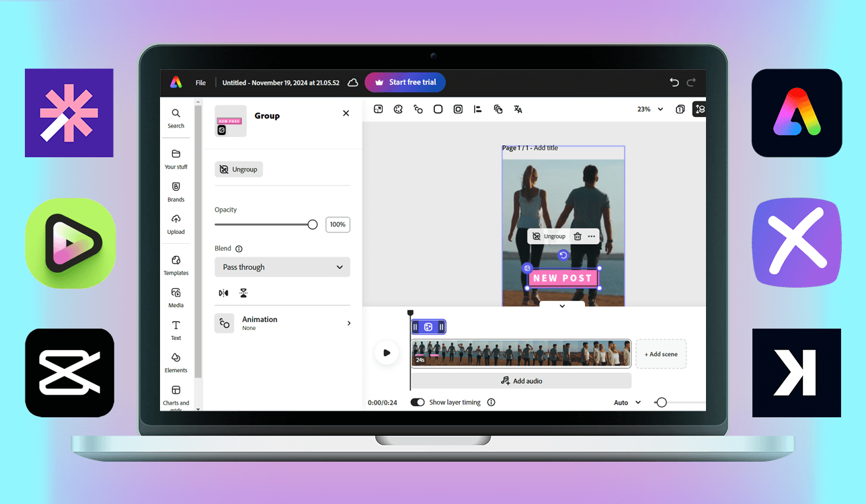Open the File menu
This screenshot has width=866, height=504.
click(200, 83)
